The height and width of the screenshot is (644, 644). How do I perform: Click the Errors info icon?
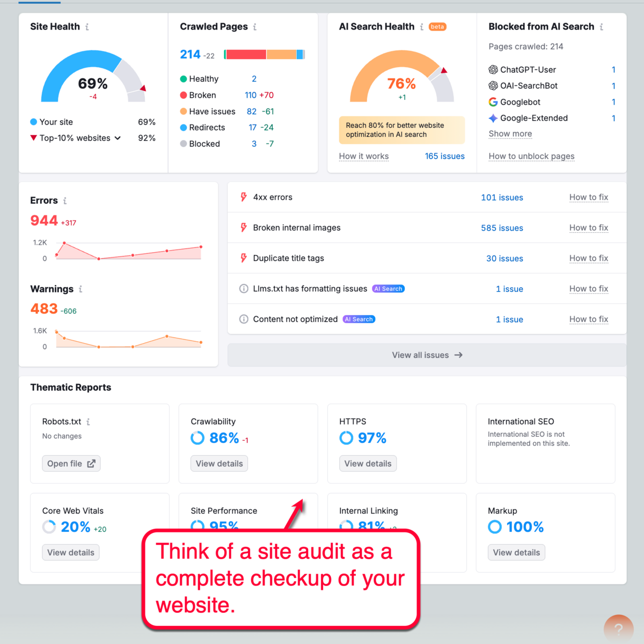point(64,200)
